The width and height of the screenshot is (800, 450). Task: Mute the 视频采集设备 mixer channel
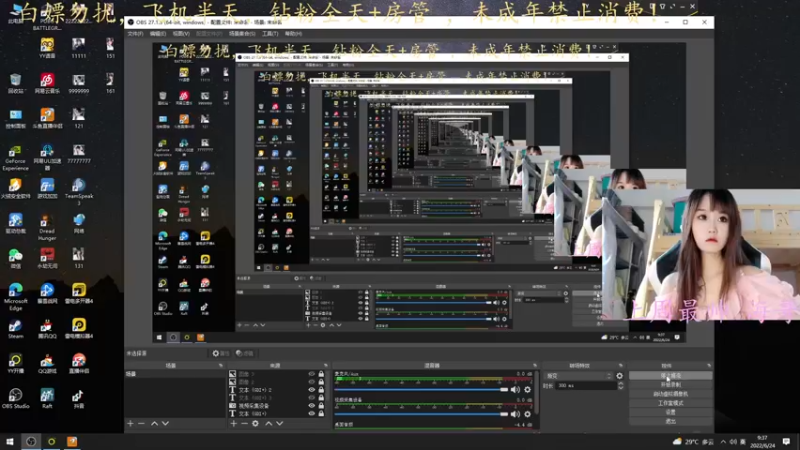click(x=515, y=414)
